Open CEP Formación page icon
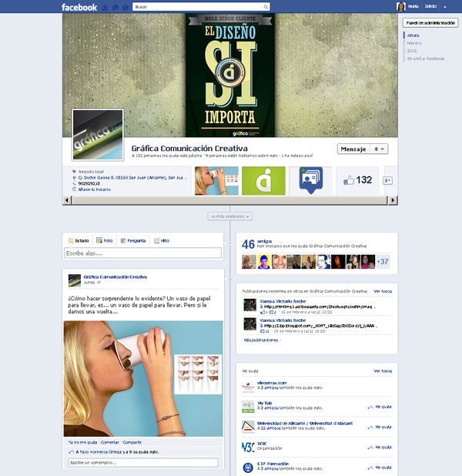Screen dimensions: 462x476 tap(248, 468)
